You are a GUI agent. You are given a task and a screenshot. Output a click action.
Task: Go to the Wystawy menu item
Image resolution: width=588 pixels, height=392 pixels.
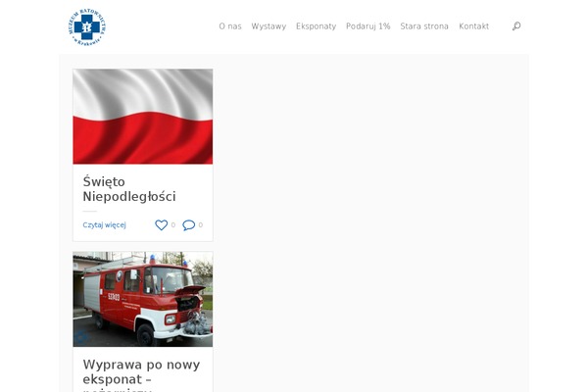(x=269, y=26)
